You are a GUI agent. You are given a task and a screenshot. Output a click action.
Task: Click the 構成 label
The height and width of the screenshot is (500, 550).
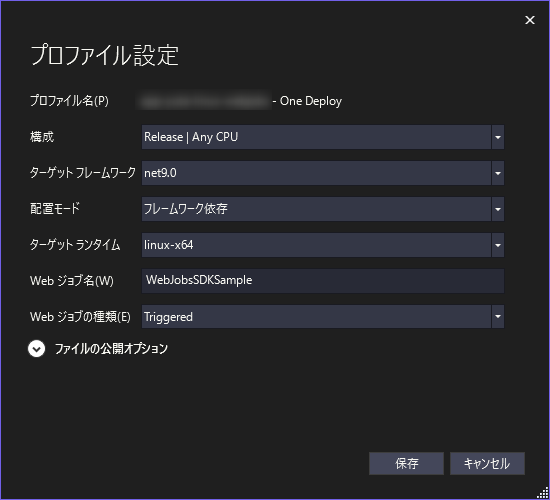point(42,137)
